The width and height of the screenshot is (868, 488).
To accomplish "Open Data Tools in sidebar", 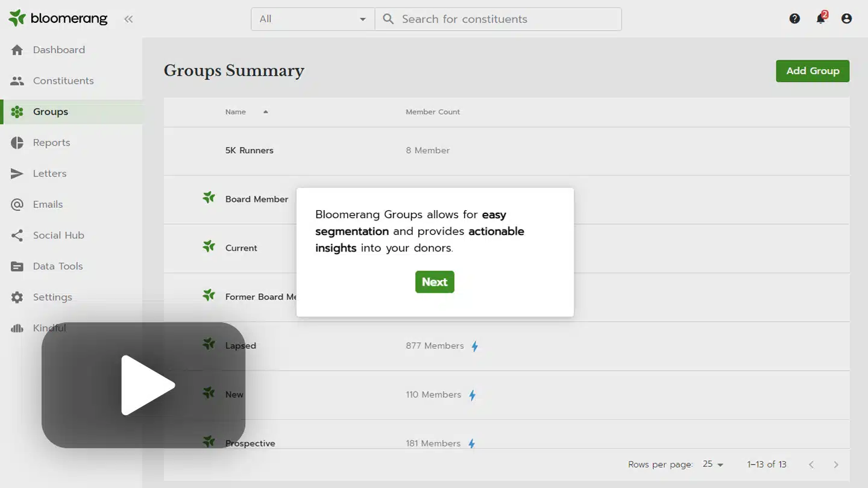I will (x=58, y=266).
